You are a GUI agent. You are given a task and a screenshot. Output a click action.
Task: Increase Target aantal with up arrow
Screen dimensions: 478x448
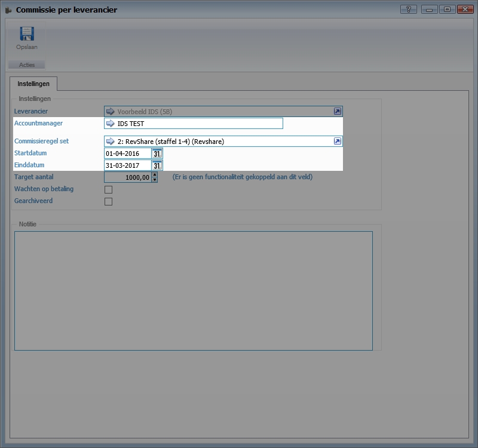coord(155,174)
